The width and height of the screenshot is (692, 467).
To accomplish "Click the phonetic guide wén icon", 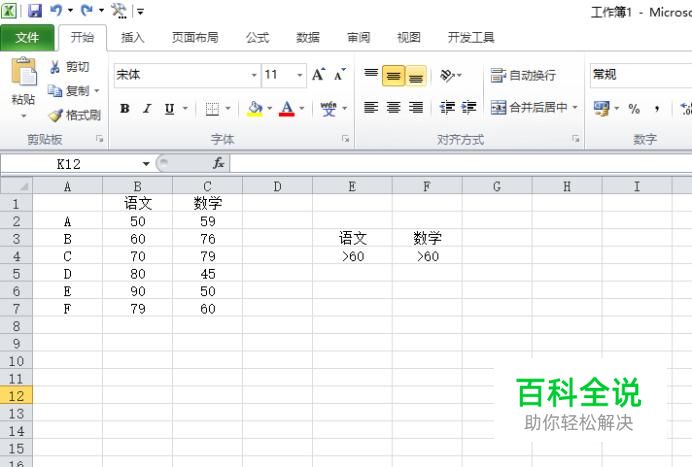I will pos(328,109).
